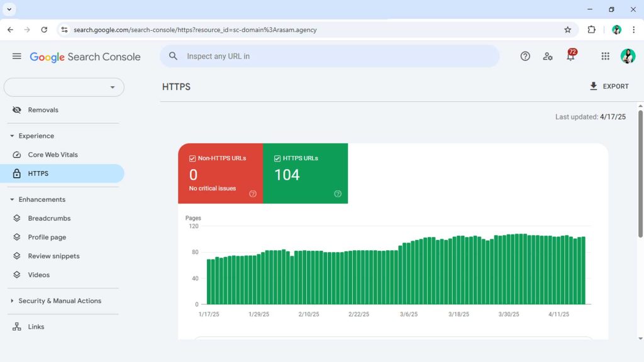Open the Help icon
Screen dimensions: 644x362
(x=525, y=56)
